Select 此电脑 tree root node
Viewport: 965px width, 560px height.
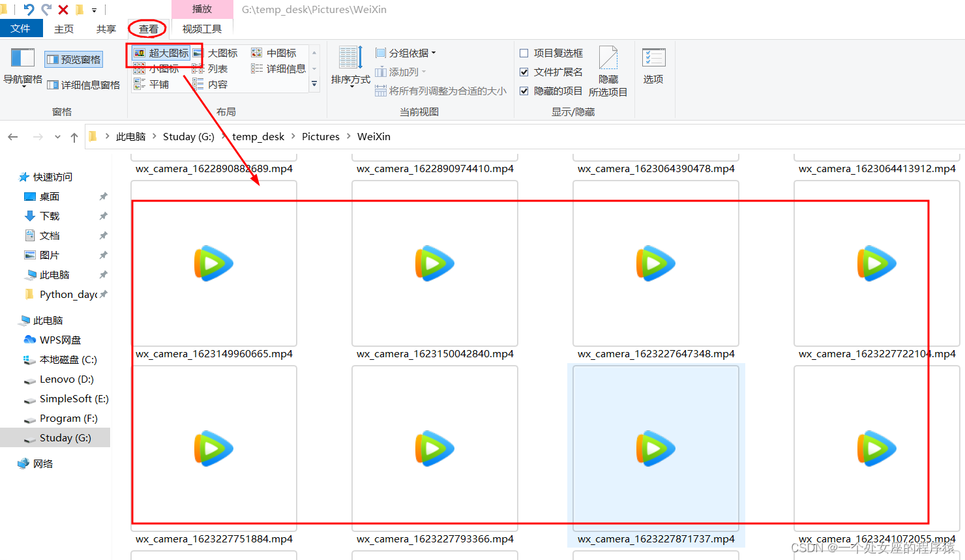coord(41,320)
